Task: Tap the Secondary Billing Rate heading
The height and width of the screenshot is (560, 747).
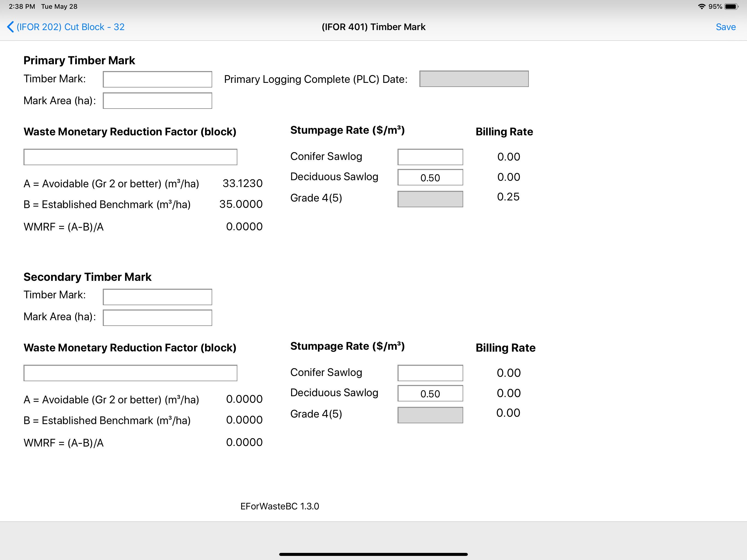Action: coord(506,348)
